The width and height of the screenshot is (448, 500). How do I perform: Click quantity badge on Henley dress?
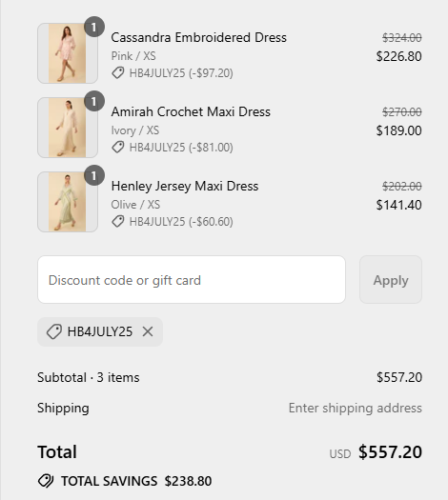pyautogui.click(x=94, y=175)
